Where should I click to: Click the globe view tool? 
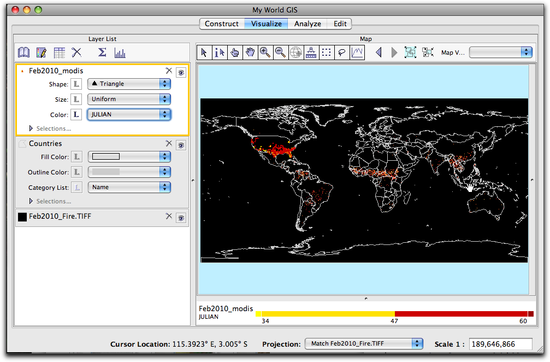point(296,53)
